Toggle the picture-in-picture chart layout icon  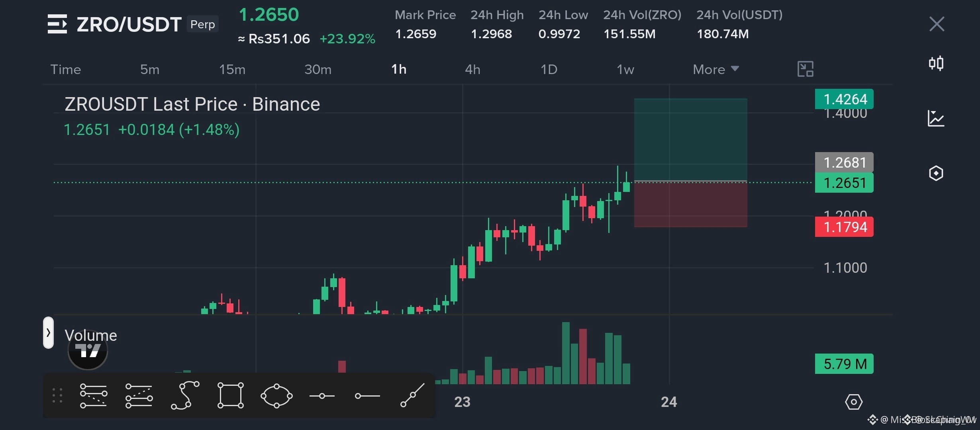point(805,69)
